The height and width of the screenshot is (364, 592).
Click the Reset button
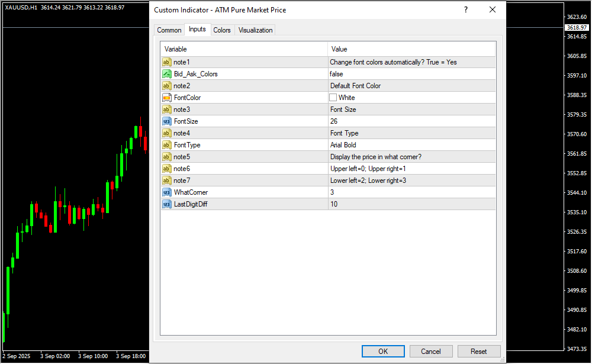pyautogui.click(x=479, y=351)
